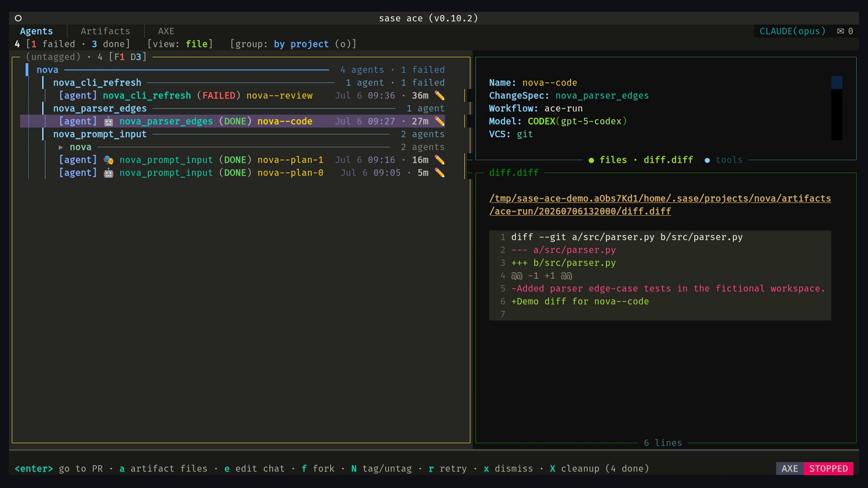Click the '--- a/src/parser.py' diff line
This screenshot has height=488, width=868.
(x=563, y=250)
